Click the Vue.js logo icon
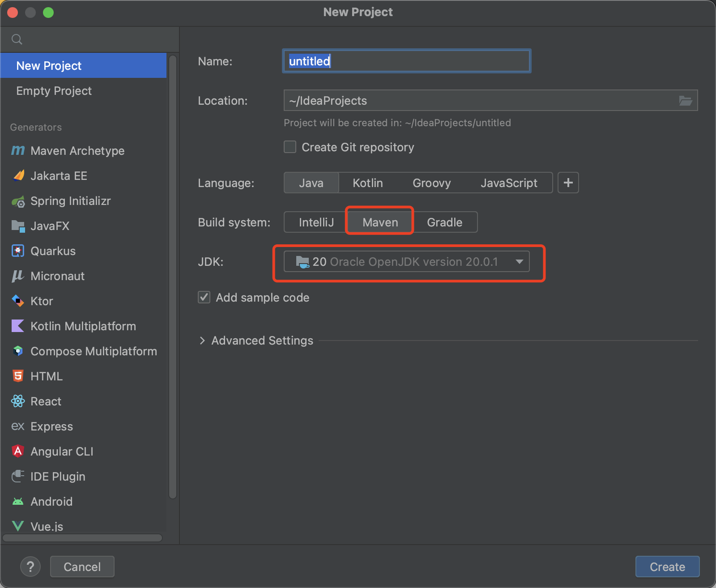This screenshot has height=588, width=716. [x=18, y=526]
